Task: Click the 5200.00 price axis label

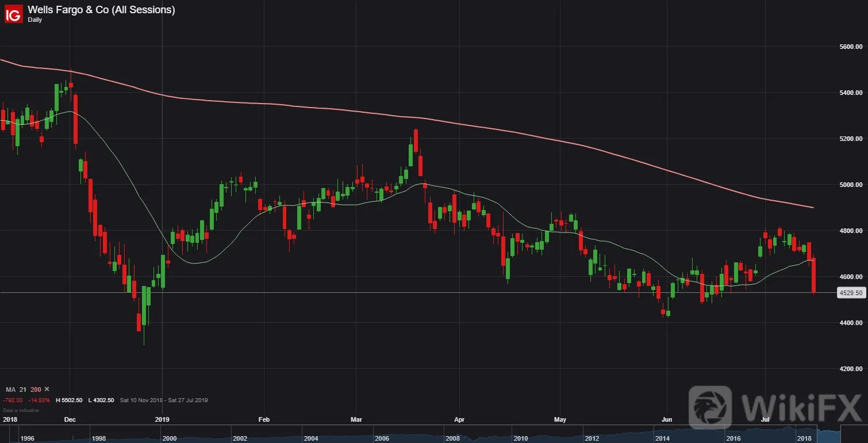Action: 851,139
